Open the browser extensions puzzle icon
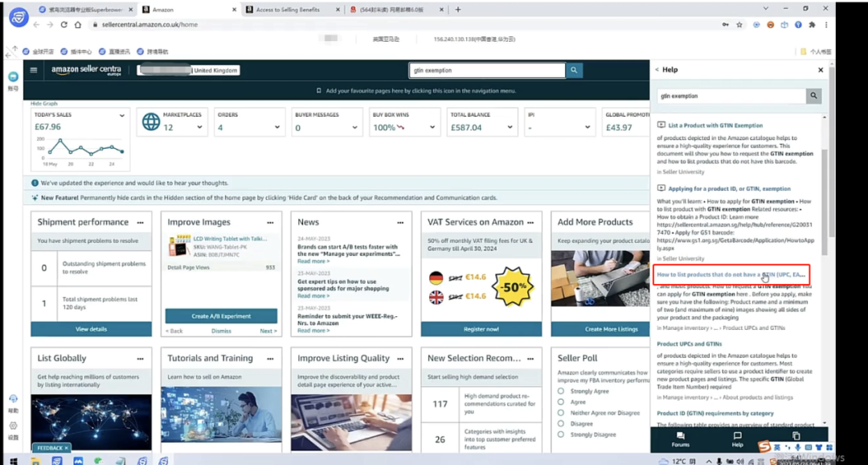 point(812,24)
